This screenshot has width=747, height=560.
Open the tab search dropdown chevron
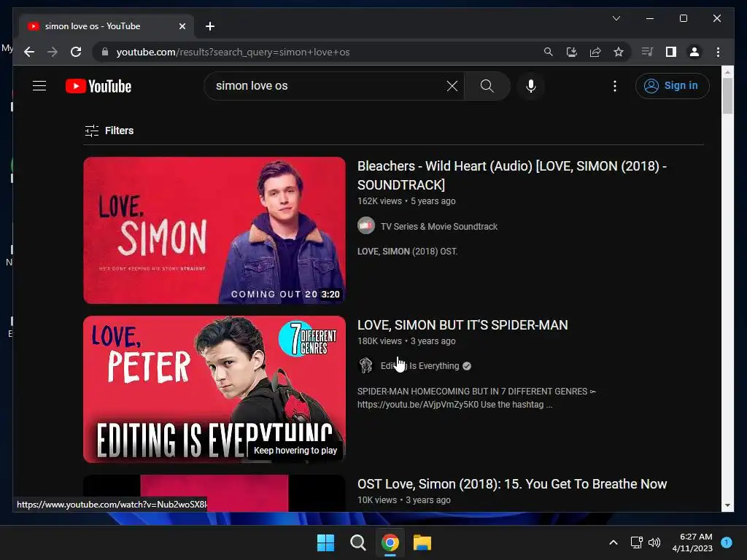[x=616, y=18]
